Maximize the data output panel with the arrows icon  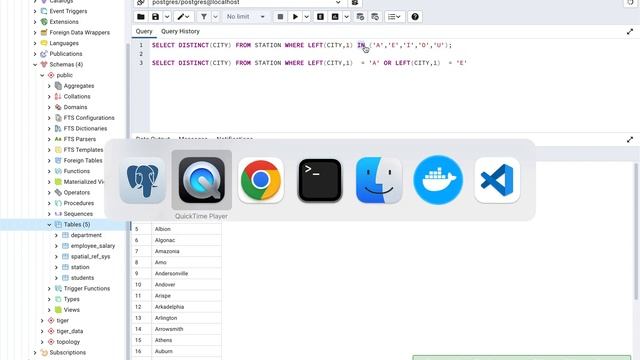pos(630,140)
